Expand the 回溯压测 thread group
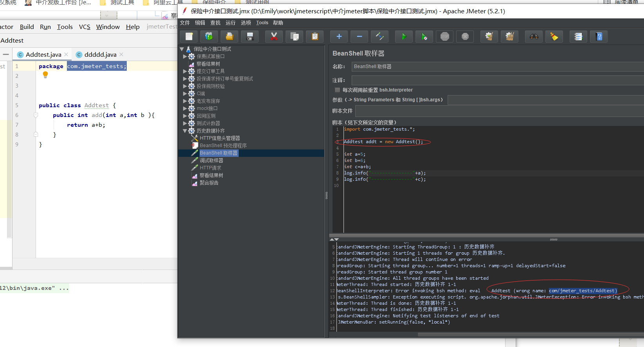Image resolution: width=644 pixels, height=347 pixels. pyautogui.click(x=185, y=116)
